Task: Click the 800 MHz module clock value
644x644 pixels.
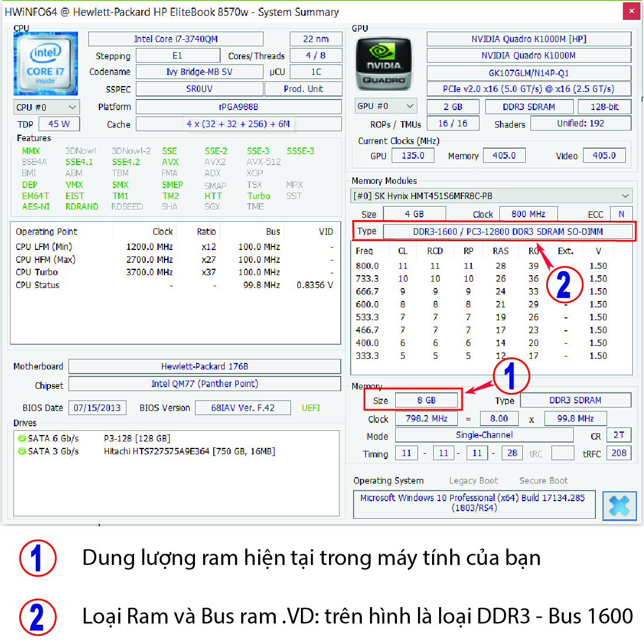Action: [529, 214]
